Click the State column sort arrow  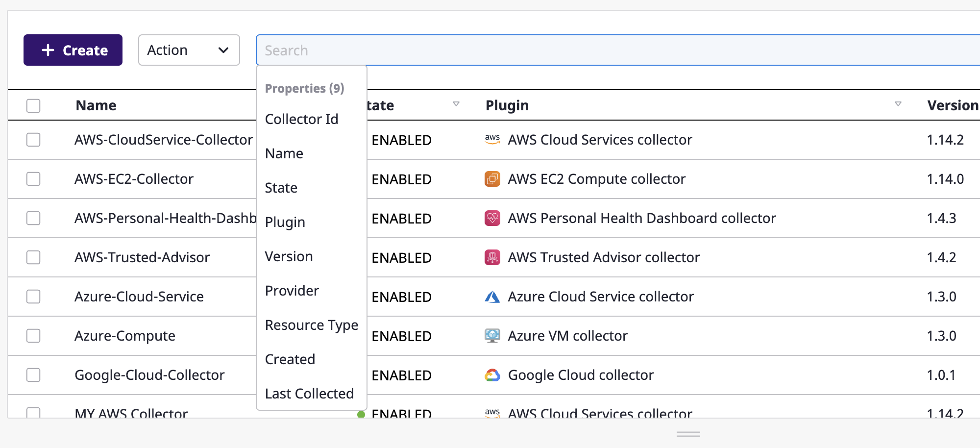tap(456, 104)
